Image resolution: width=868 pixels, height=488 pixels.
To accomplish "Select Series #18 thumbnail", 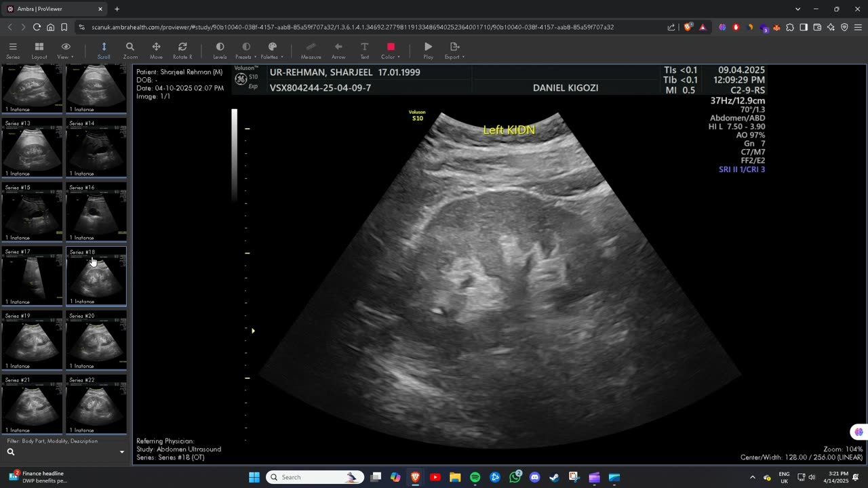I will coord(96,277).
